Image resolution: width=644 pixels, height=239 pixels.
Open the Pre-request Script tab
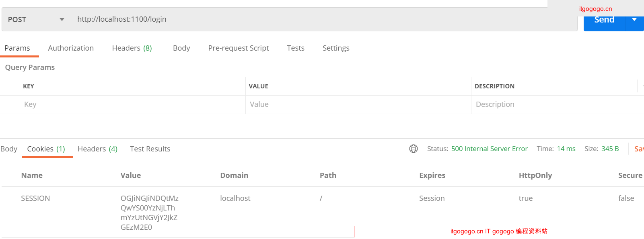click(239, 48)
